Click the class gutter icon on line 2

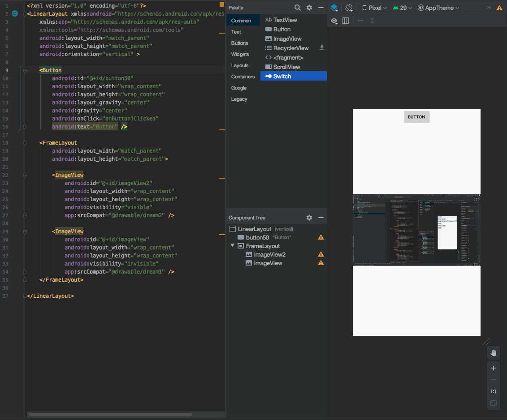pos(14,13)
